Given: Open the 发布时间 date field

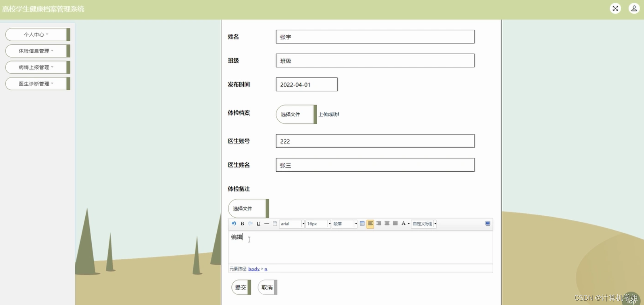Looking at the screenshot, I should (306, 84).
